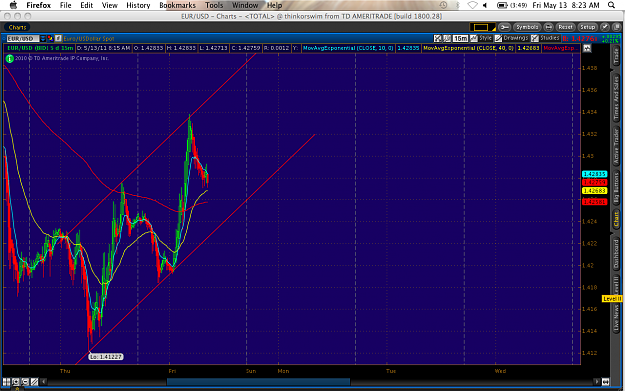Image resolution: width=625 pixels, height=391 pixels.
Task: Open the History menu
Action: pyautogui.click(x=138, y=5)
